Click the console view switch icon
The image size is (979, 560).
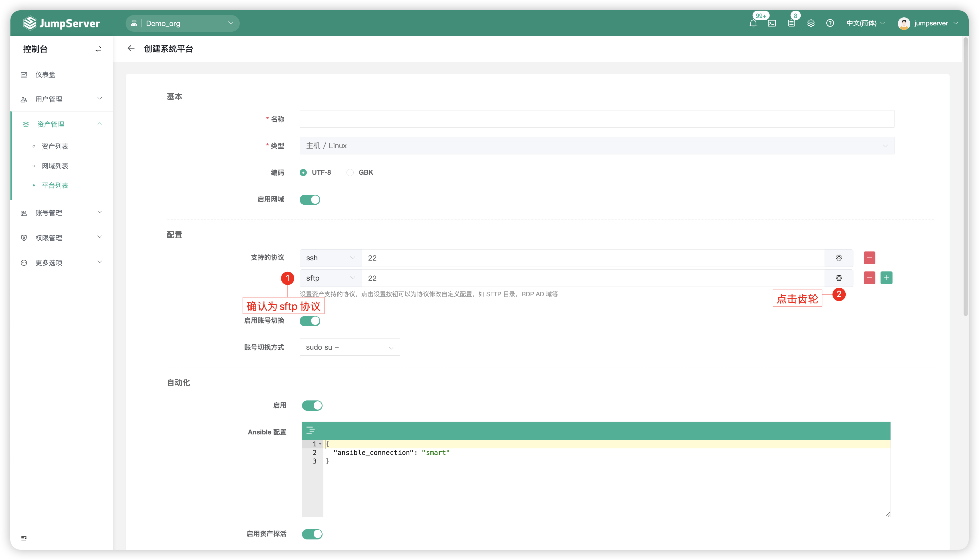(x=98, y=49)
